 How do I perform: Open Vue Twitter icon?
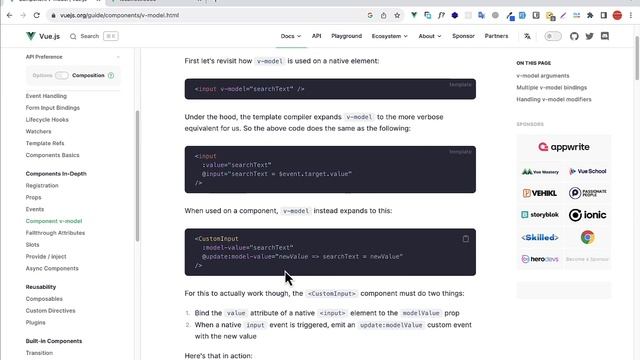pyautogui.click(x=589, y=36)
